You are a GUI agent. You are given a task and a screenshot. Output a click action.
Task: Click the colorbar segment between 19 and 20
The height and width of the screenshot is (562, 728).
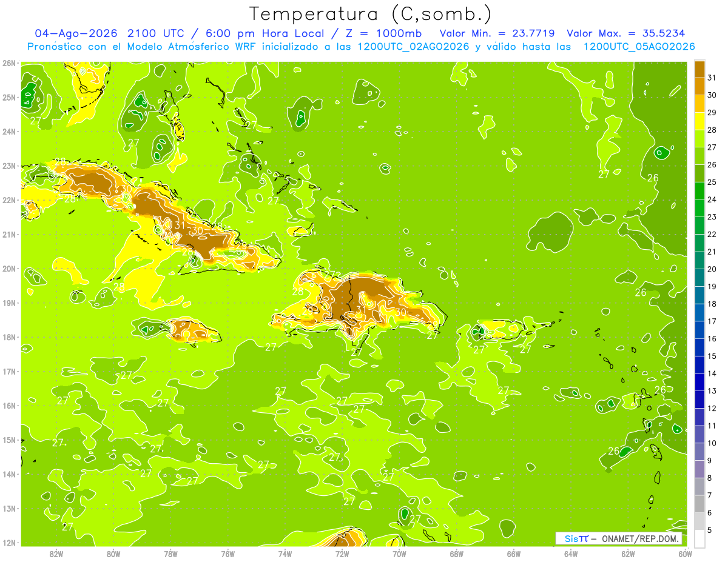[699, 278]
